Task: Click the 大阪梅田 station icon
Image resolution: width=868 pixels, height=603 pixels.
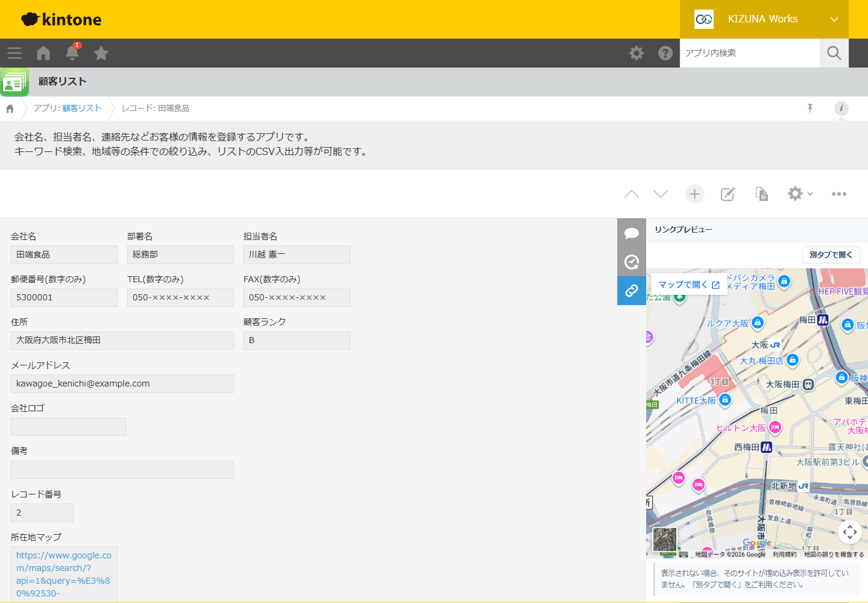Action: click(x=808, y=384)
